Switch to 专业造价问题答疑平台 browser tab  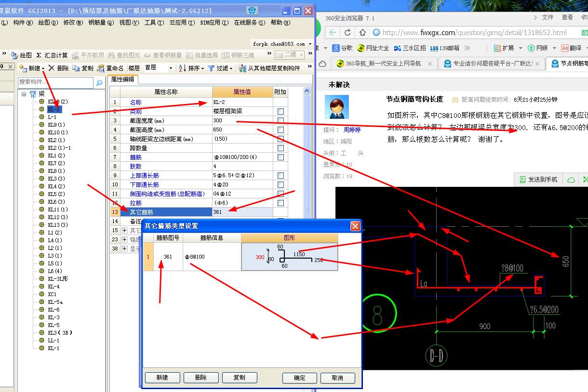pyautogui.click(x=493, y=64)
